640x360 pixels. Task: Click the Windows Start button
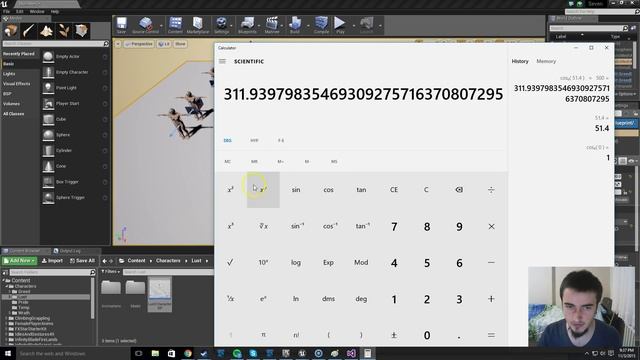[x=7, y=353]
